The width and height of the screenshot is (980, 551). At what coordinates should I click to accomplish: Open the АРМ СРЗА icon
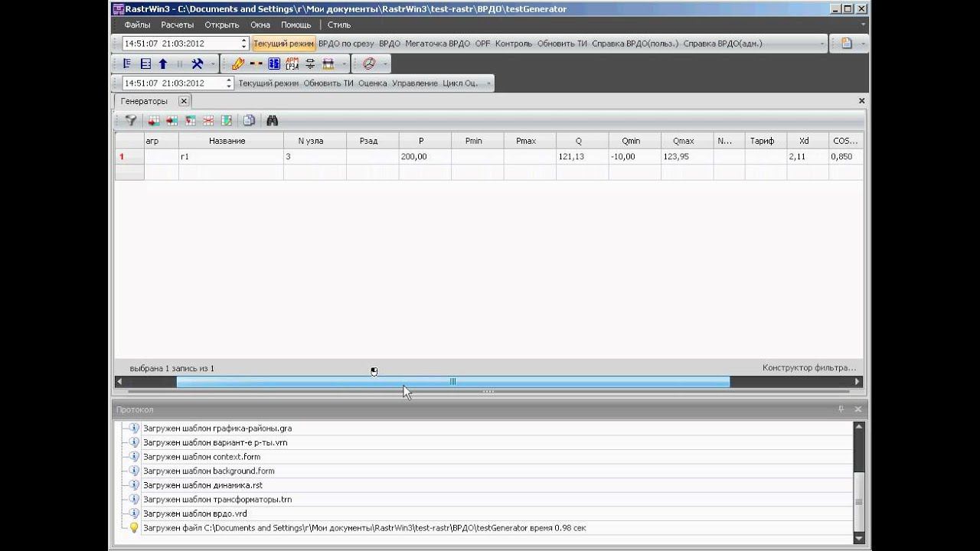pyautogui.click(x=292, y=64)
